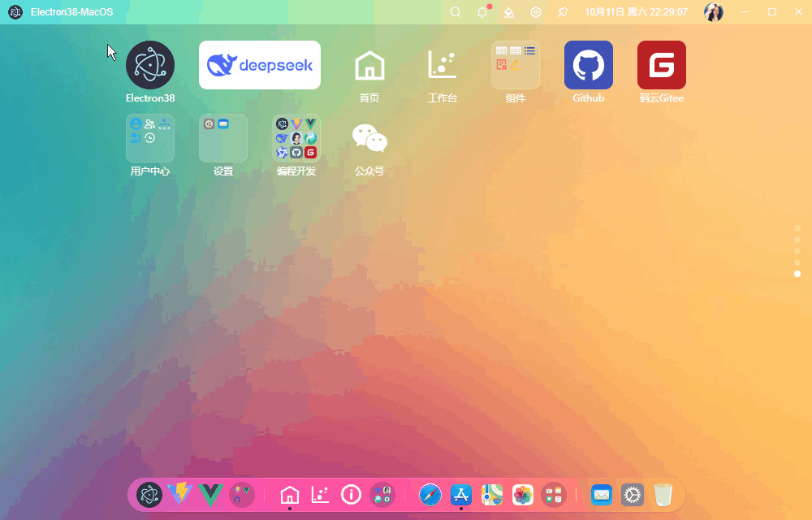Screen dimensions: 812x520
Task: Open the 用户中心 folder
Action: 150,138
